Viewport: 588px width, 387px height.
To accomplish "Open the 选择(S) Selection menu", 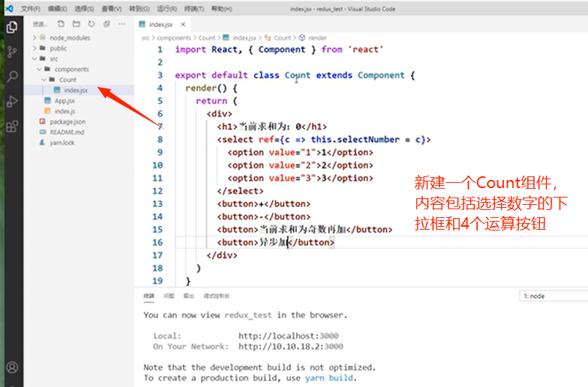I will (x=84, y=9).
